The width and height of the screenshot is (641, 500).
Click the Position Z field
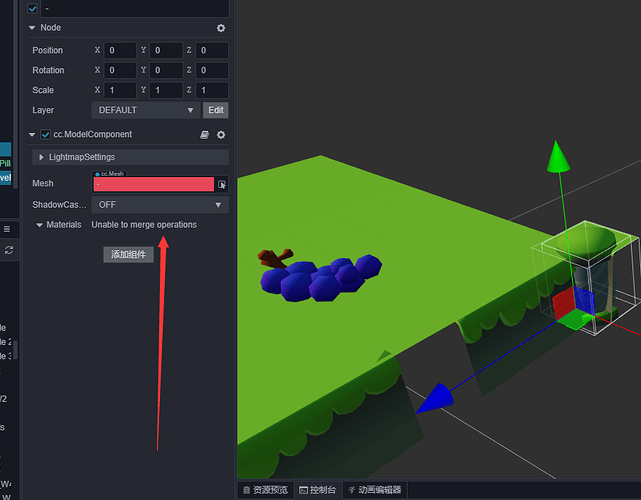212,51
